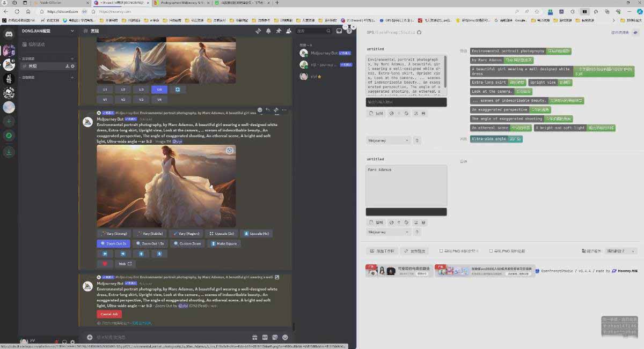This screenshot has height=349, width=644.
Task: Open OpenPromptStudio GitHub icon link
Action: pyautogui.click(x=419, y=32)
